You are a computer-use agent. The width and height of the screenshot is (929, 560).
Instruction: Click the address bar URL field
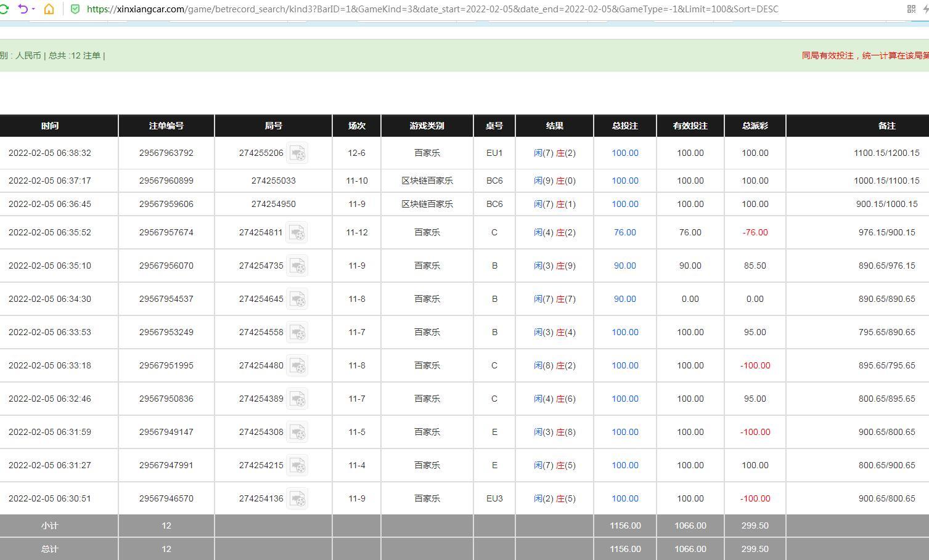432,9
